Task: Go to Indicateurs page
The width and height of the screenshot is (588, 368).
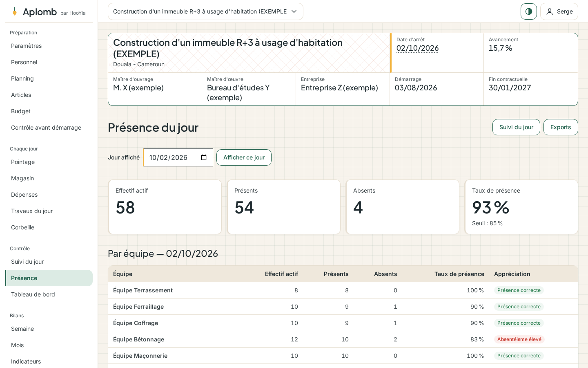Action: [x=49, y=361]
